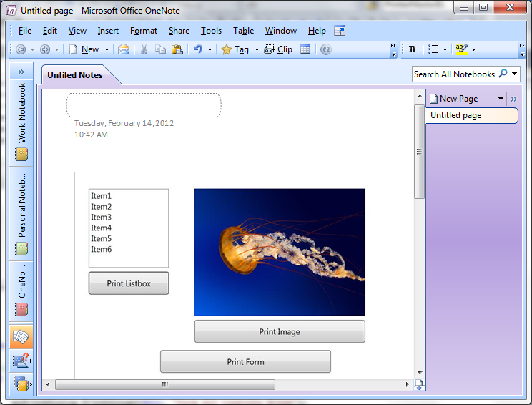Open the OneNote guide notebook
This screenshot has height=405, width=532.
21,291
